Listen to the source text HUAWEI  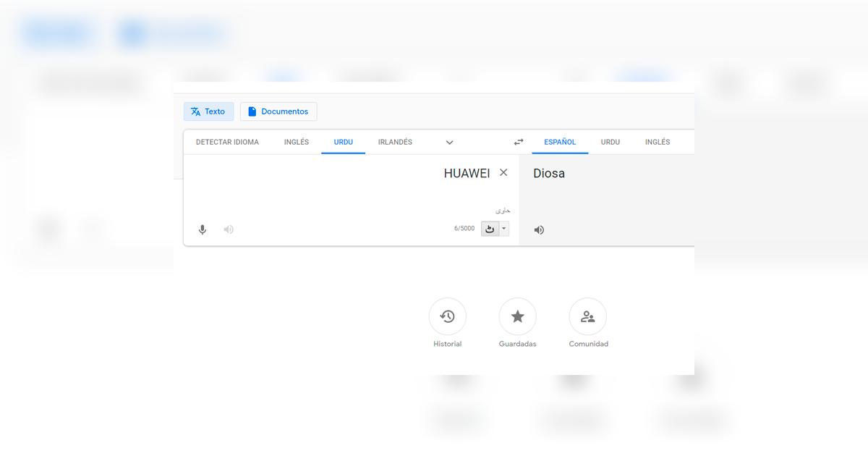pyautogui.click(x=229, y=229)
